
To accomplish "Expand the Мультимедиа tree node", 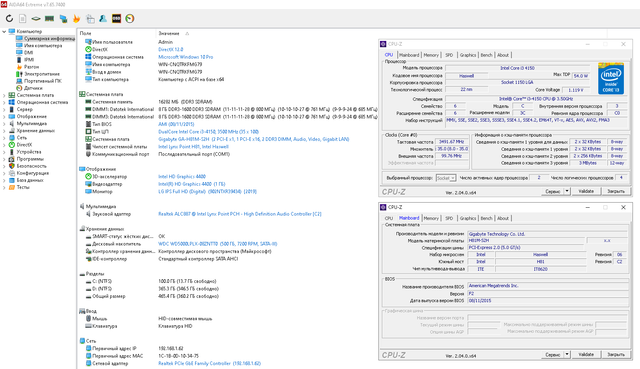I will pyautogui.click(x=4, y=124).
